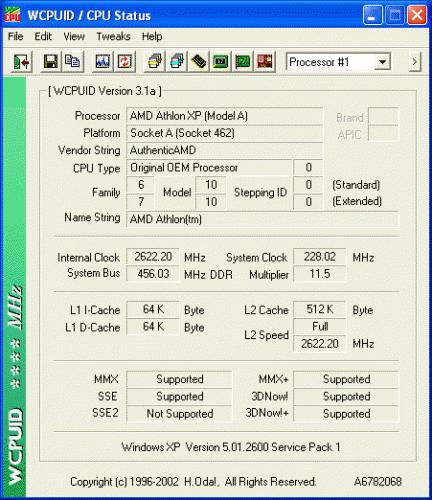This screenshot has height=500, width=432.
Task: Click the Original OEM Processor text
Action: [x=184, y=168]
